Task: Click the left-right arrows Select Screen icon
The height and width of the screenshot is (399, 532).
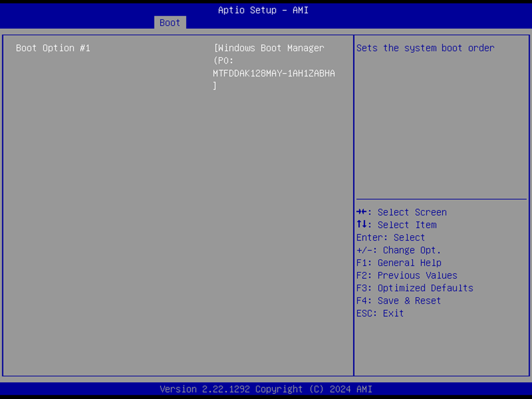Action: [x=362, y=212]
